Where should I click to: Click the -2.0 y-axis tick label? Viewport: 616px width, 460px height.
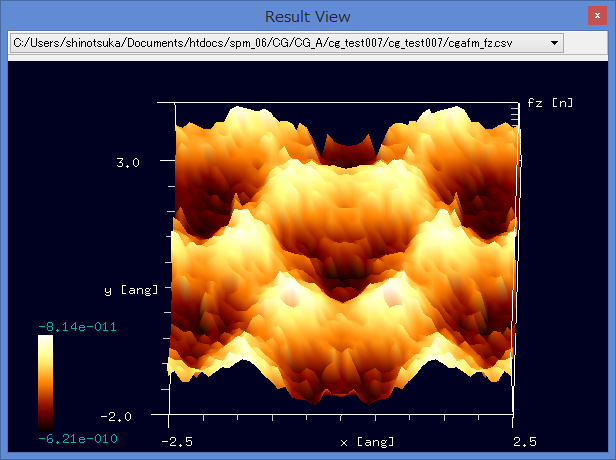[x=116, y=416]
